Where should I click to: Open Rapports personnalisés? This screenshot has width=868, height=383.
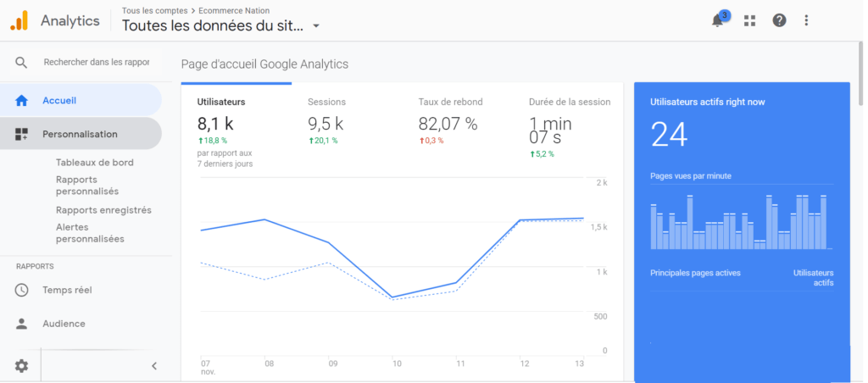87,186
